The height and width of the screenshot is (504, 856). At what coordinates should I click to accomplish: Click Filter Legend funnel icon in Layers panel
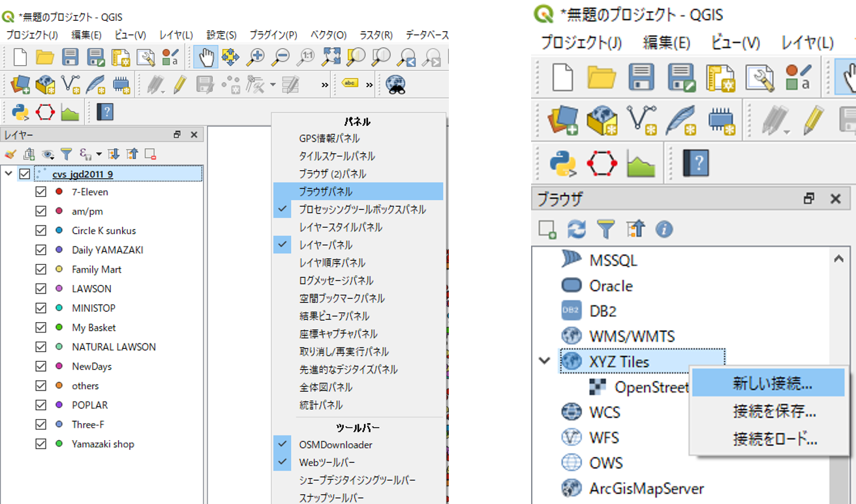point(66,154)
